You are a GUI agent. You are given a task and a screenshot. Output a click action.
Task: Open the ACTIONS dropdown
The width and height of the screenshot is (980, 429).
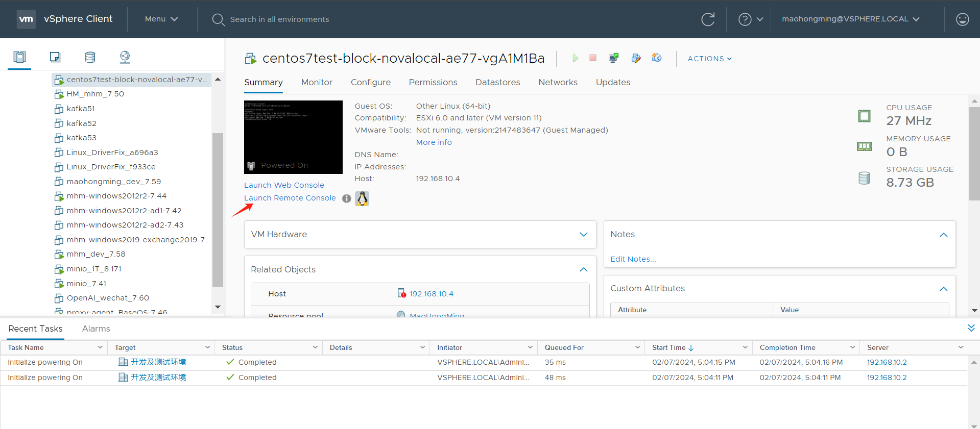(x=710, y=59)
